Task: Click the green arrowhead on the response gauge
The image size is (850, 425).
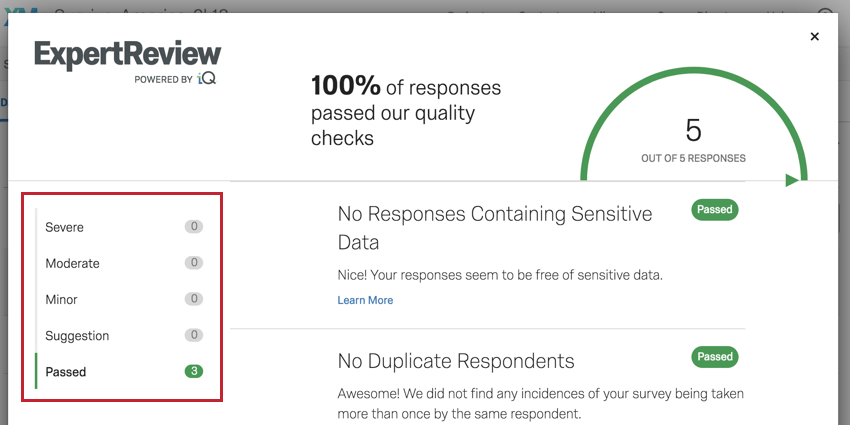Action: 792,181
